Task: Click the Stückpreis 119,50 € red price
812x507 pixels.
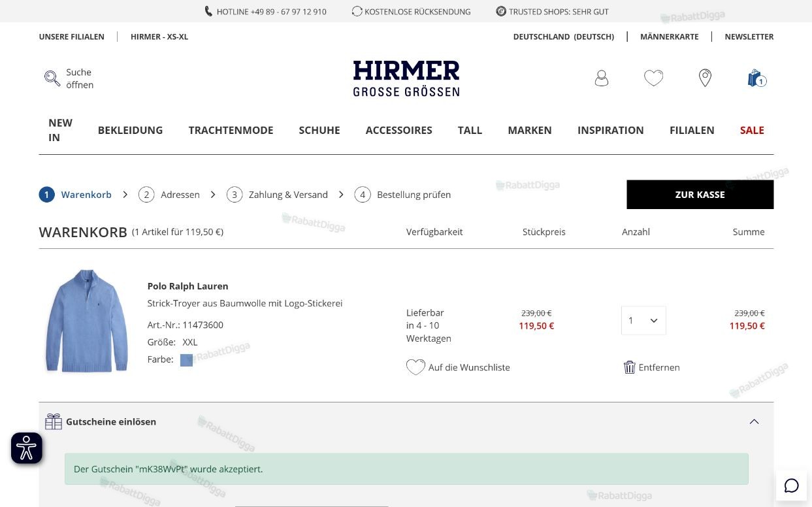Action: tap(536, 326)
